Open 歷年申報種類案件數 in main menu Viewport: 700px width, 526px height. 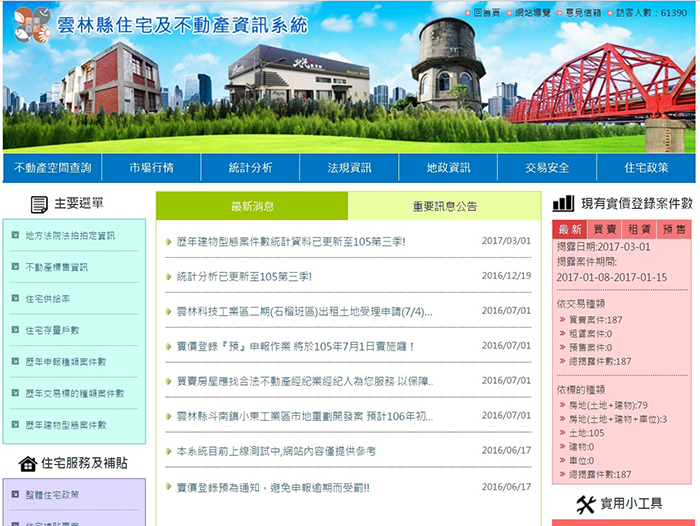tap(66, 362)
